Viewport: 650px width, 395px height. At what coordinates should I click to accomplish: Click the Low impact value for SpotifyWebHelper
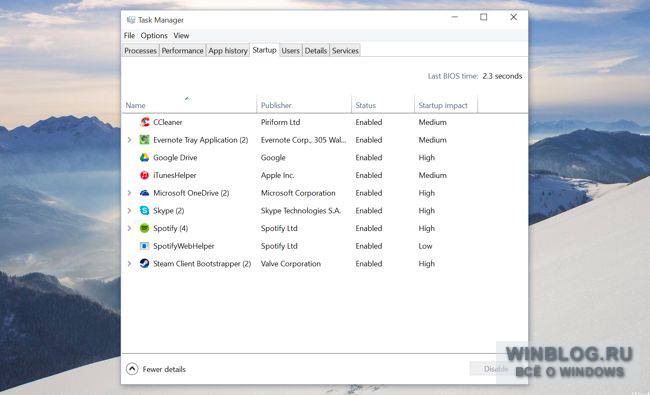pos(425,246)
